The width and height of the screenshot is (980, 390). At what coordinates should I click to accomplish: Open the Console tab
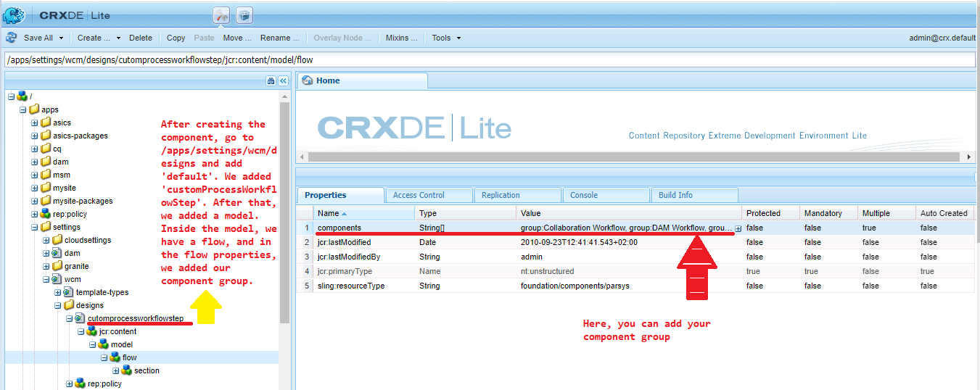click(606, 195)
